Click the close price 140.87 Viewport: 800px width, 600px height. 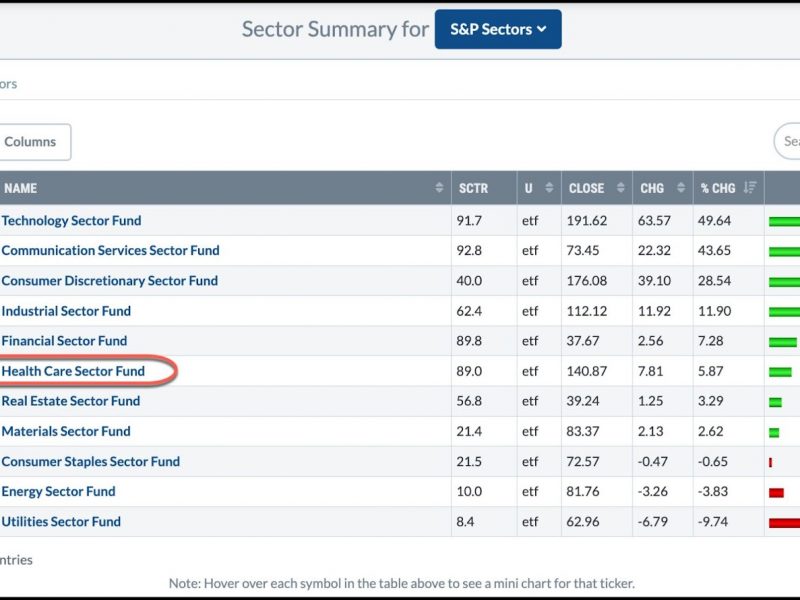point(587,371)
